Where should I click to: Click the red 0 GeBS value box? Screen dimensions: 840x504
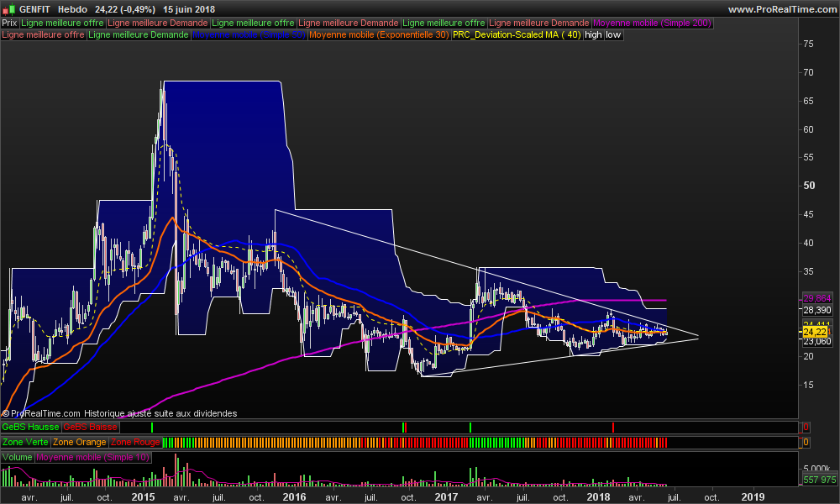(806, 427)
